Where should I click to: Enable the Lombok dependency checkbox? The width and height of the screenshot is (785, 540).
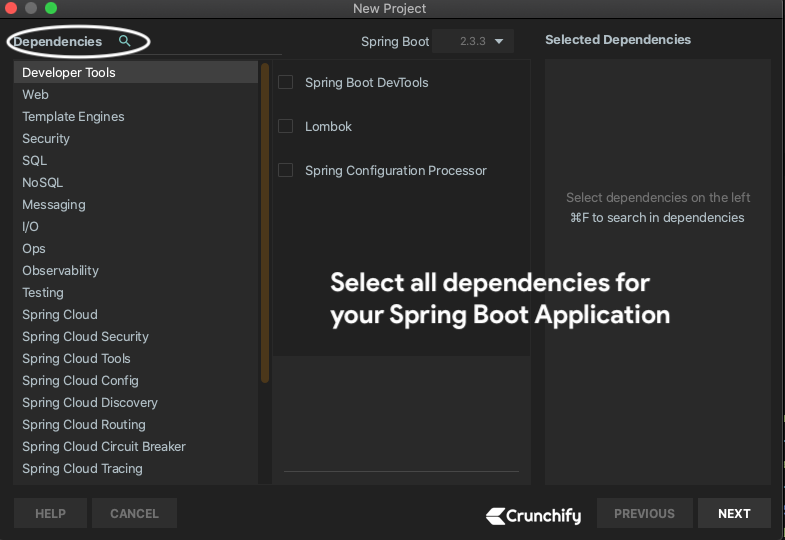285,126
